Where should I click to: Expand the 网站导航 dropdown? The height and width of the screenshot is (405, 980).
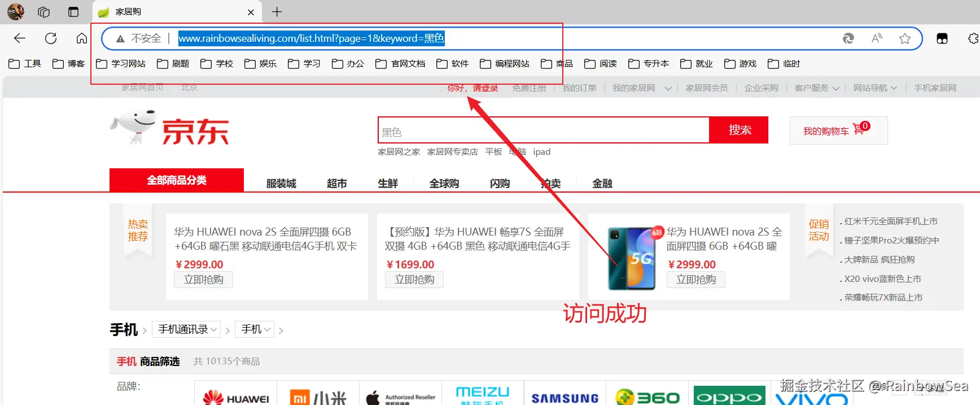click(875, 88)
